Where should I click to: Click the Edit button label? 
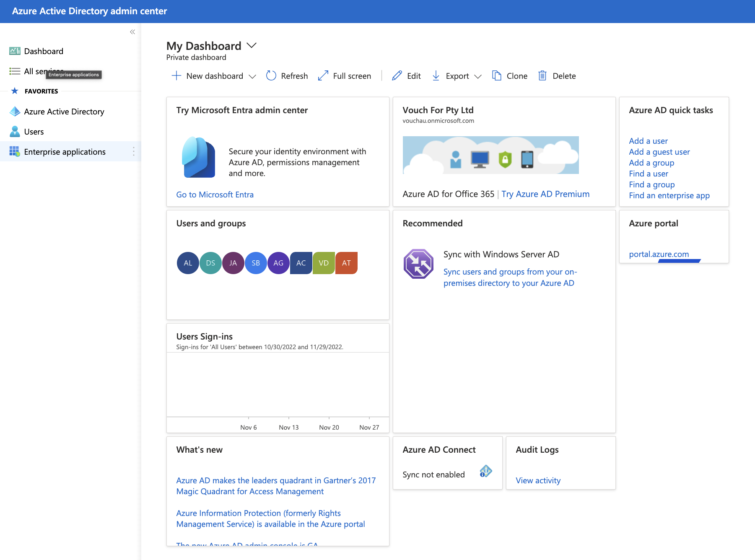(414, 76)
